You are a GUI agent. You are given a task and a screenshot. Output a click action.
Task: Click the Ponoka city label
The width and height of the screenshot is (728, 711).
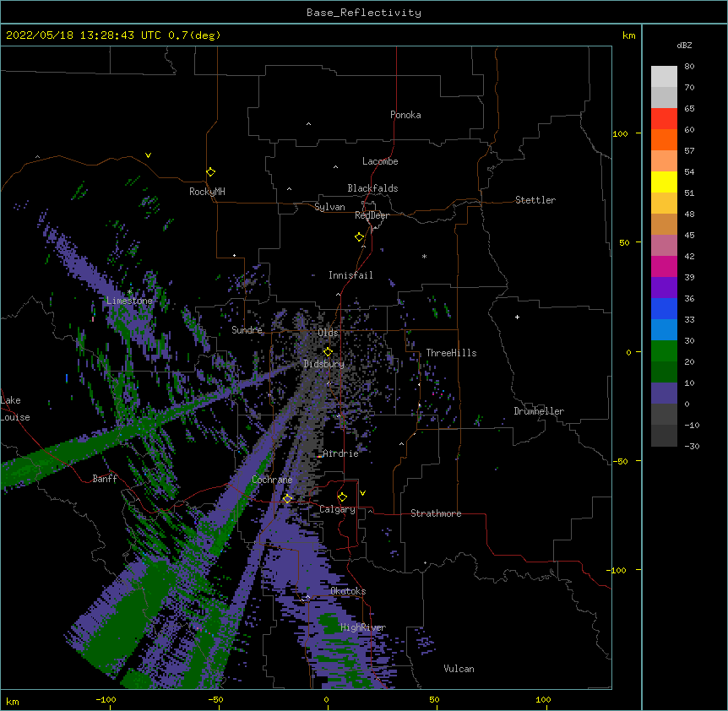[x=405, y=115]
